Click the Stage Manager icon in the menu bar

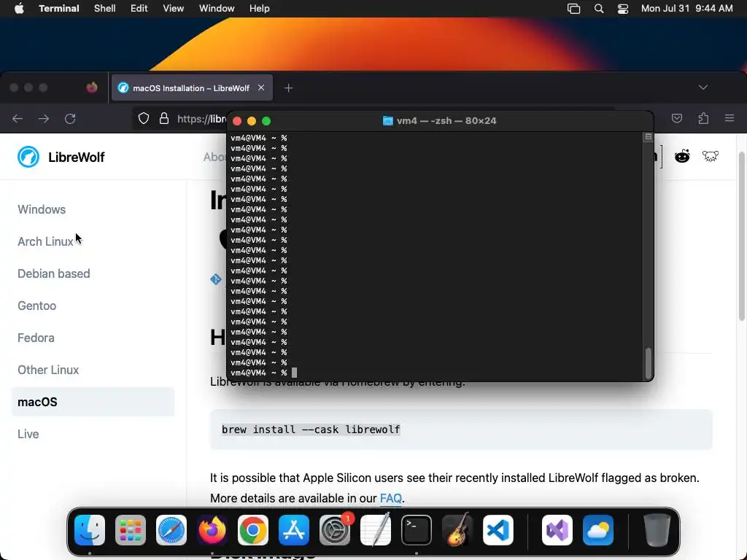(573, 9)
